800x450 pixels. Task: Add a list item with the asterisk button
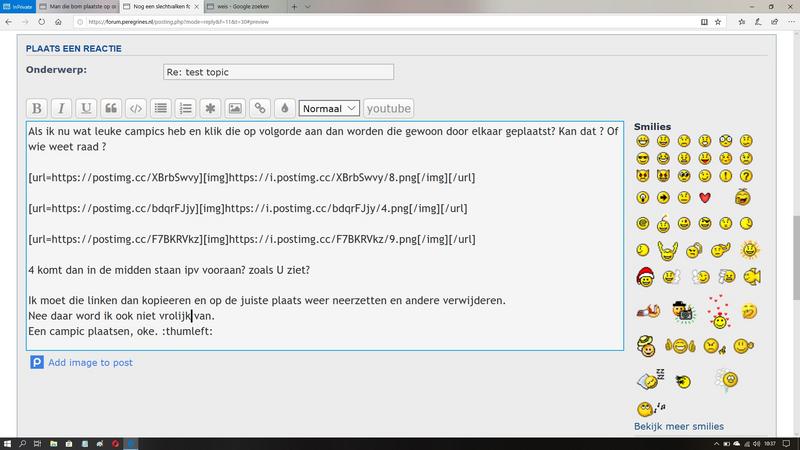click(210, 108)
